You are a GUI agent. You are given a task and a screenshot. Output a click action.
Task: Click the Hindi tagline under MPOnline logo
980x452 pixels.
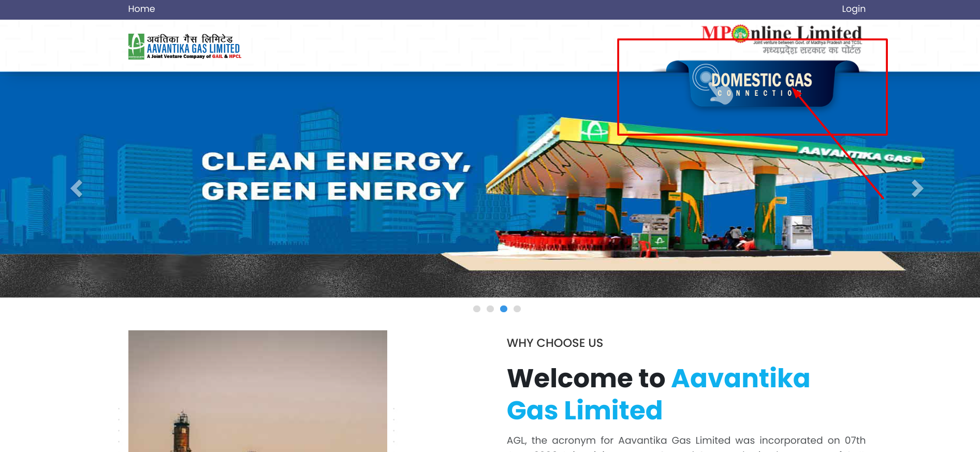click(x=812, y=50)
